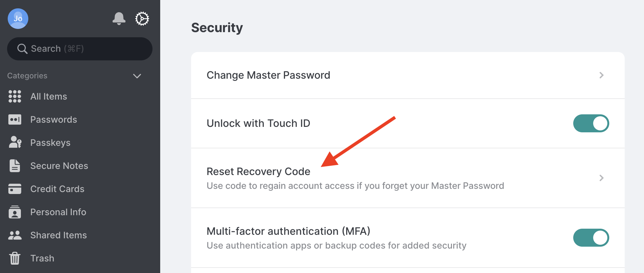Click the Reset Recovery Code label
The height and width of the screenshot is (273, 644).
pyautogui.click(x=258, y=172)
